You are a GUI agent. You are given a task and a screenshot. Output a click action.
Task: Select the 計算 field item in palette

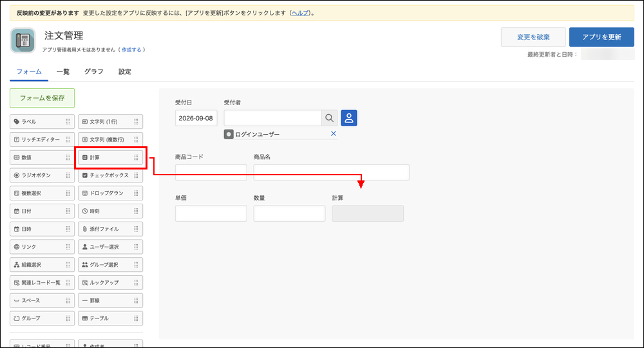[x=111, y=157]
